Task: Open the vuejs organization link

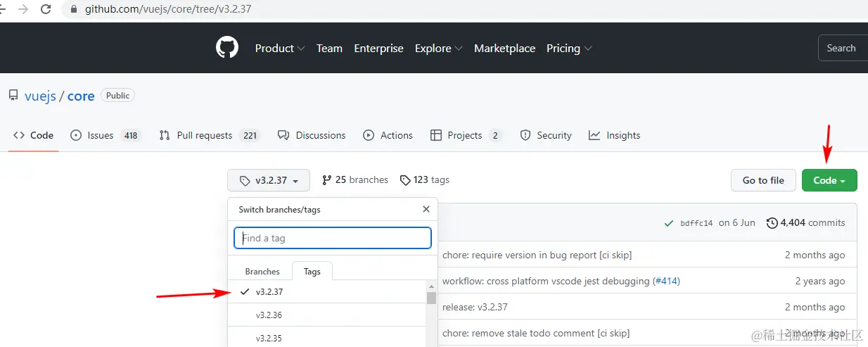Action: coord(40,96)
